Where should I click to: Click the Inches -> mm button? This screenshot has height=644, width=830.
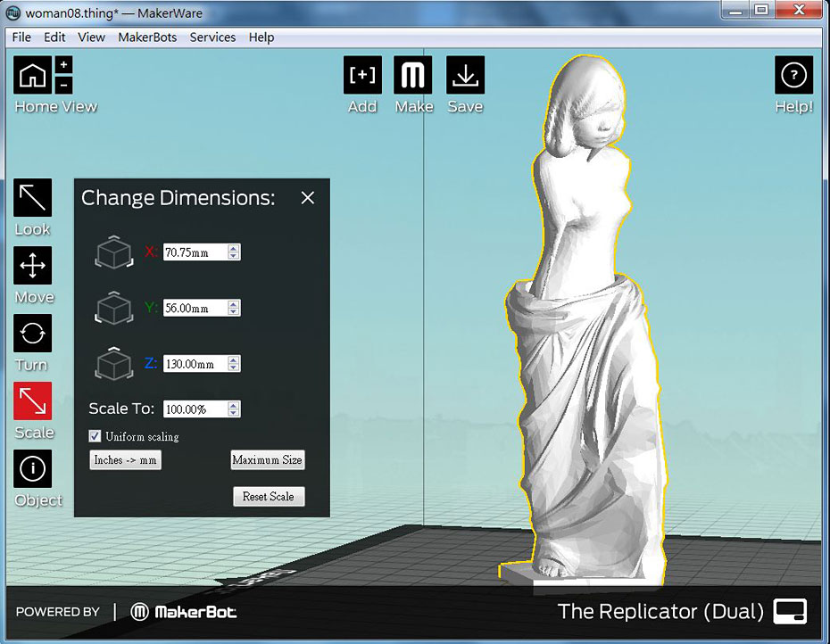point(126,460)
